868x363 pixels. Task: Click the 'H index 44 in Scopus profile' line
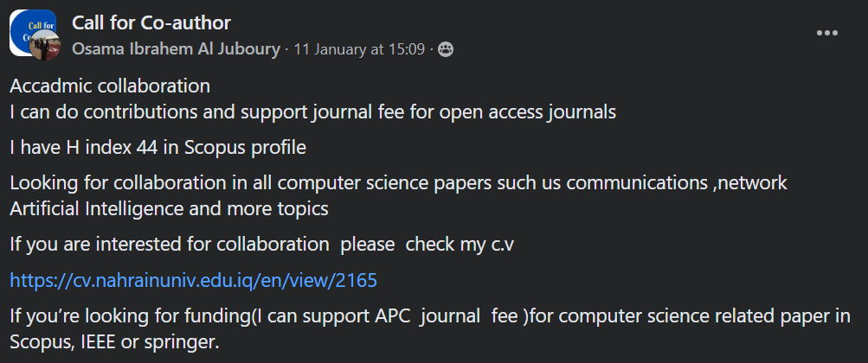tap(158, 148)
